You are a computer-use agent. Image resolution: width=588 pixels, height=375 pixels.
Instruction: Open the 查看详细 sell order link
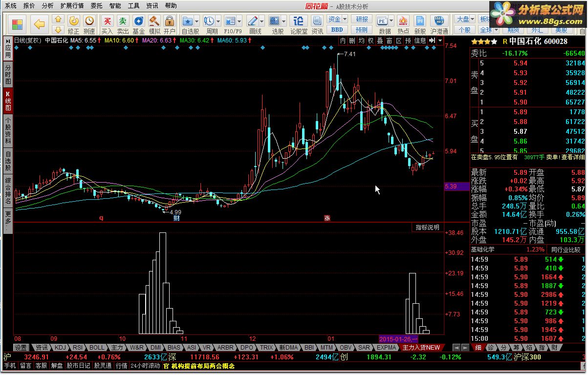(x=572, y=157)
